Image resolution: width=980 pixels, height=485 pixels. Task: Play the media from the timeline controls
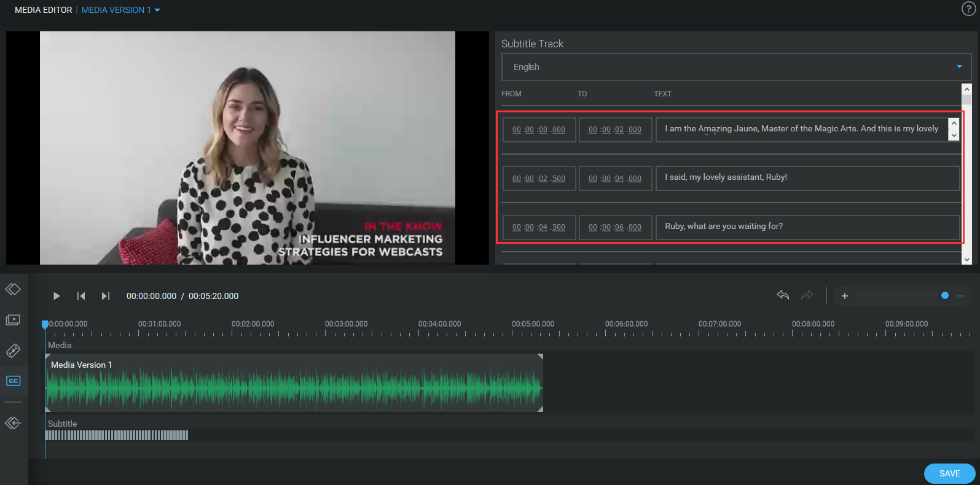pyautogui.click(x=57, y=296)
